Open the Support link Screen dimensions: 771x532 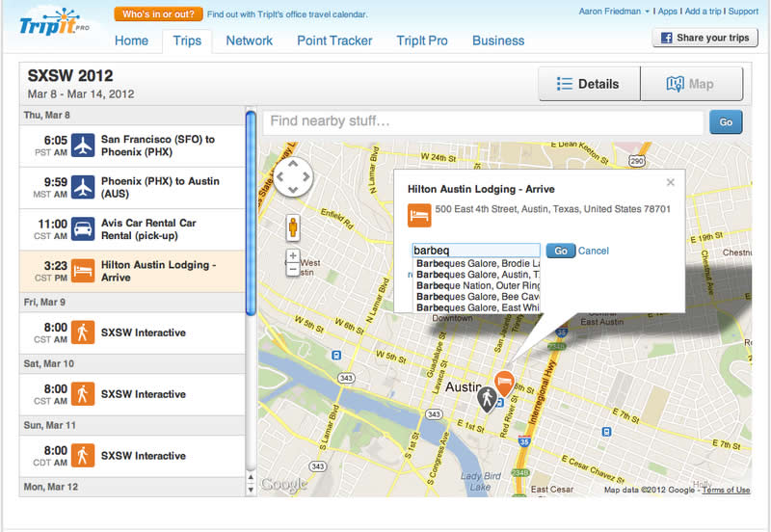point(743,11)
